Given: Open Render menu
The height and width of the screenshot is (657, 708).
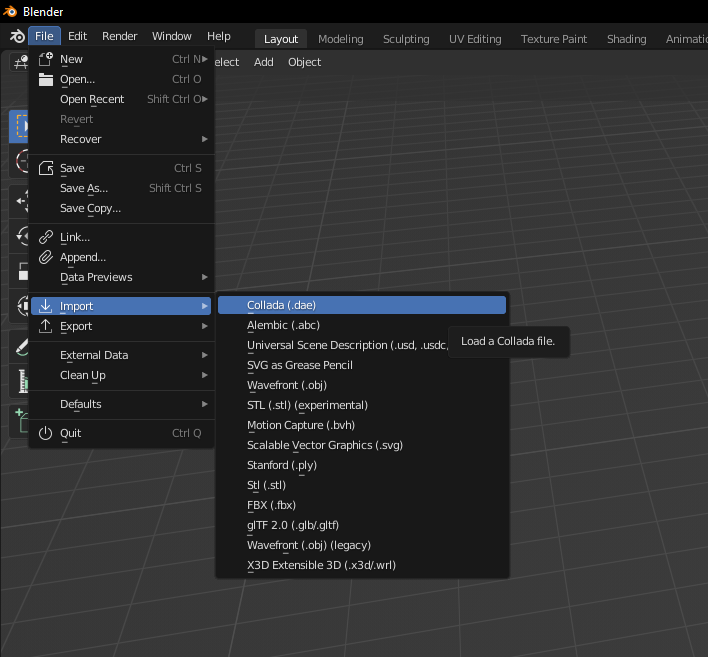Looking at the screenshot, I should [x=119, y=36].
